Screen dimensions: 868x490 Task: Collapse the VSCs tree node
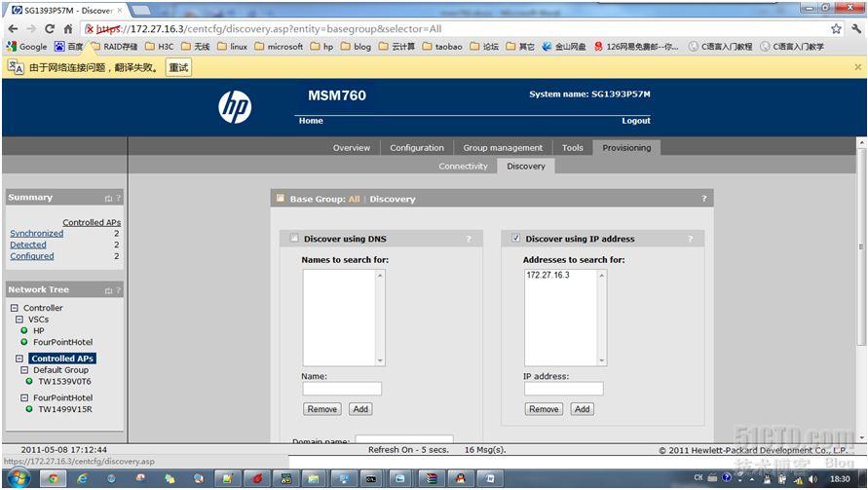click(x=19, y=320)
